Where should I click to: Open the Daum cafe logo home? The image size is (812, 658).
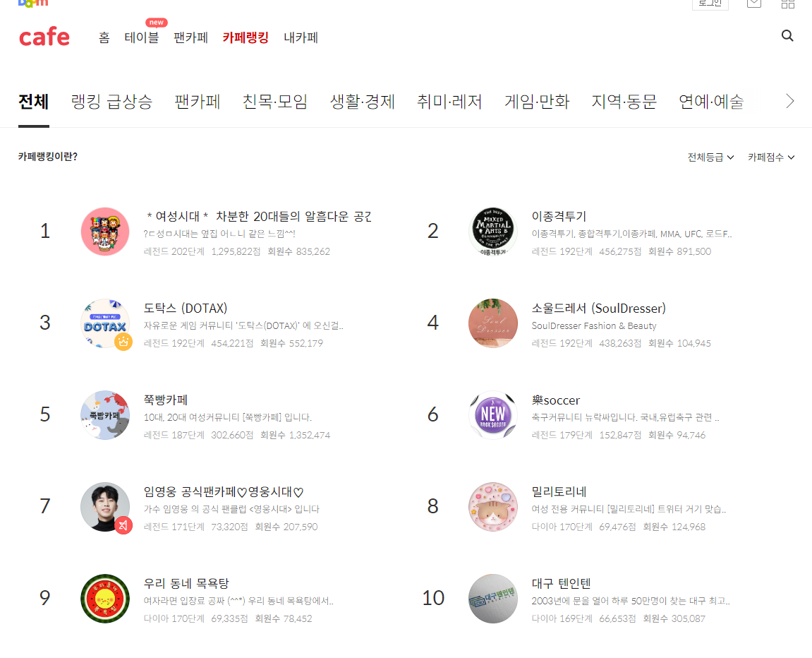click(44, 37)
